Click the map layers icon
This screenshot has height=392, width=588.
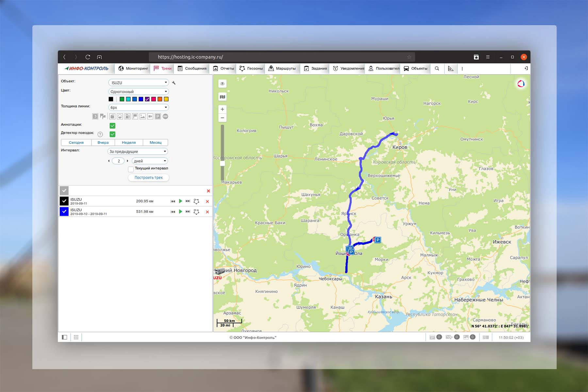[x=222, y=97]
